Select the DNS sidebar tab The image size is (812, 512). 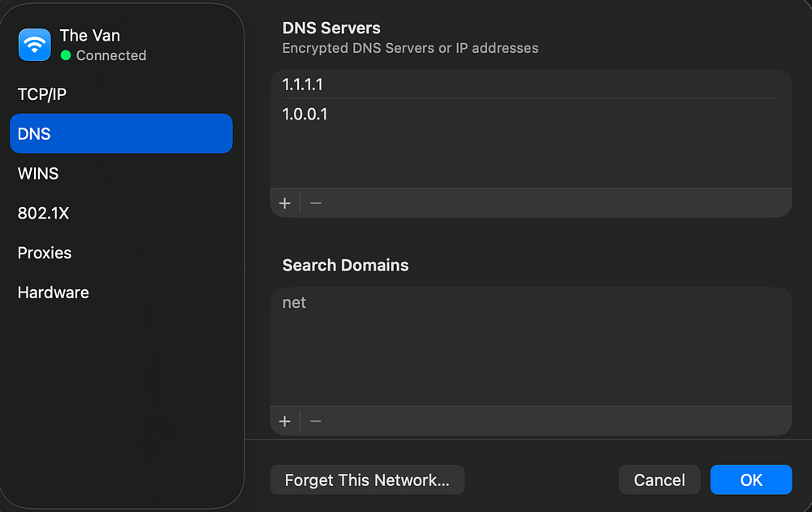point(121,134)
